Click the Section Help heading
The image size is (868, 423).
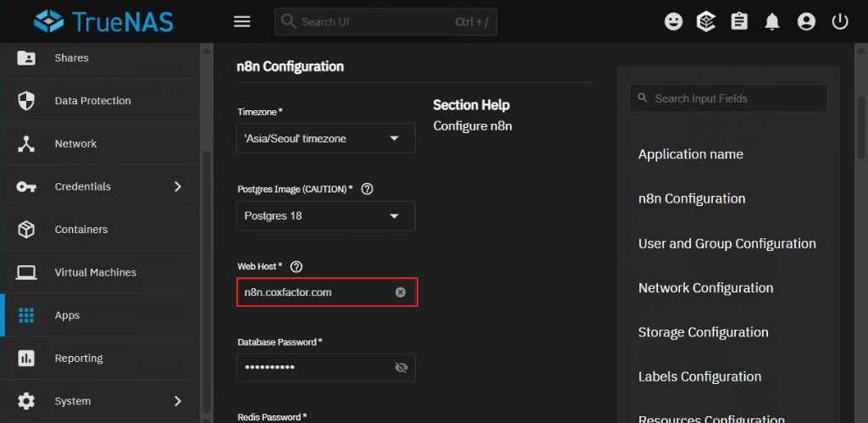(471, 105)
